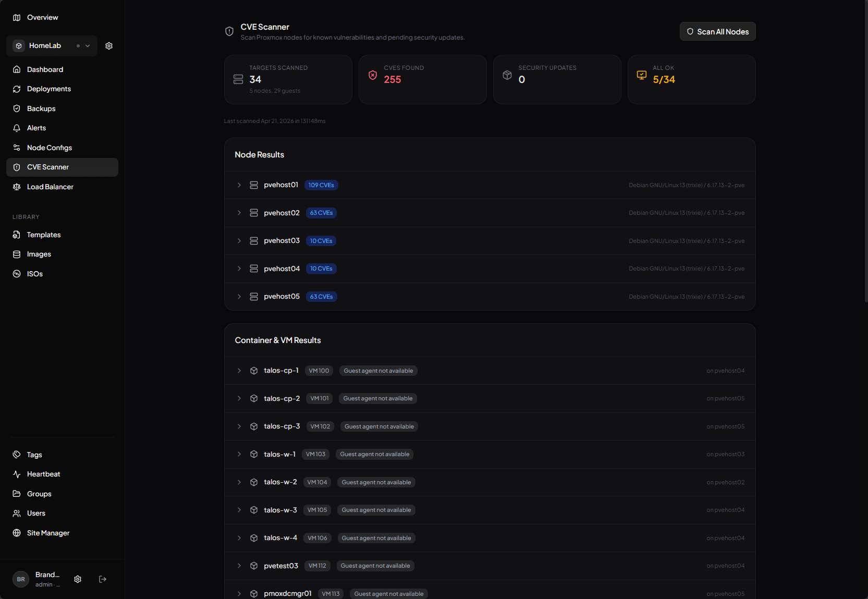The height and width of the screenshot is (599, 868).
Task: Click the Heartbeat pulse icon in the sidebar
Action: click(x=17, y=474)
